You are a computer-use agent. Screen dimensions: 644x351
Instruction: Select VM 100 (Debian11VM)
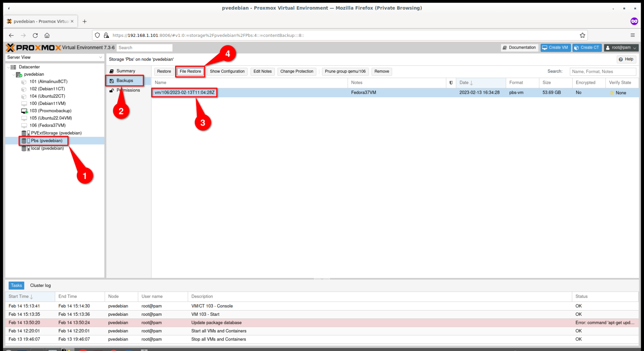click(x=47, y=104)
